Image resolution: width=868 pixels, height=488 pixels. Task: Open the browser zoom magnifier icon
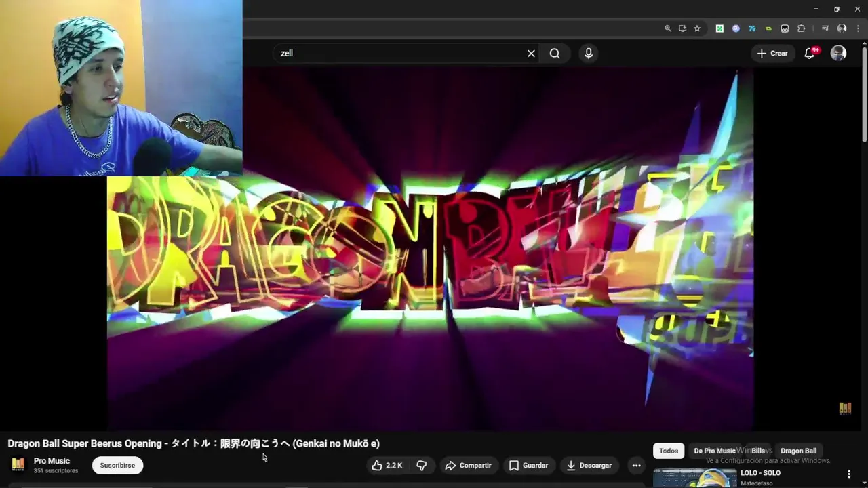tap(668, 28)
